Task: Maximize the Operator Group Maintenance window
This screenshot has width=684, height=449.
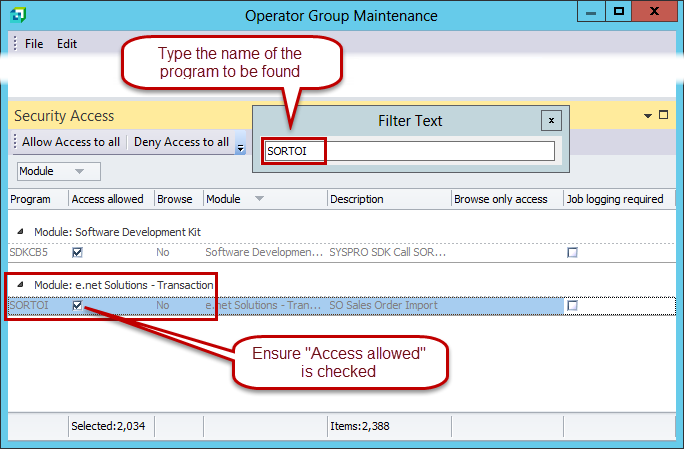Action: coord(619,12)
